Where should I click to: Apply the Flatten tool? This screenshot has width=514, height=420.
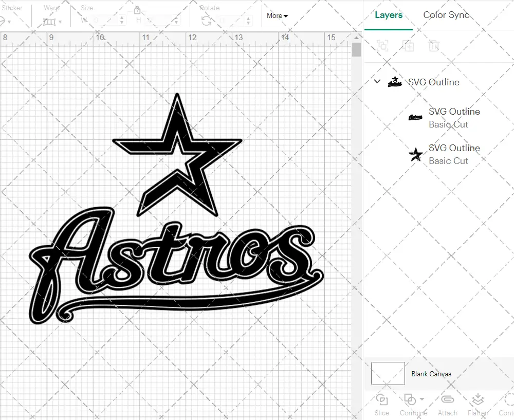click(x=478, y=405)
